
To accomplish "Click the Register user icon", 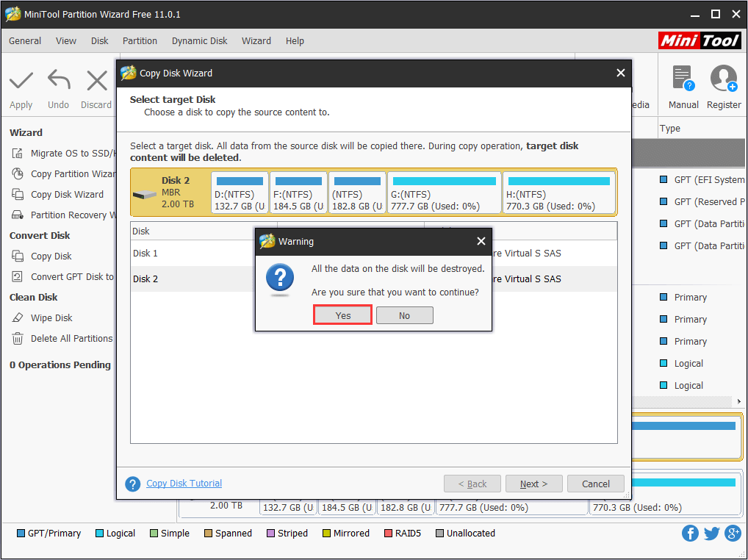I will click(x=724, y=78).
